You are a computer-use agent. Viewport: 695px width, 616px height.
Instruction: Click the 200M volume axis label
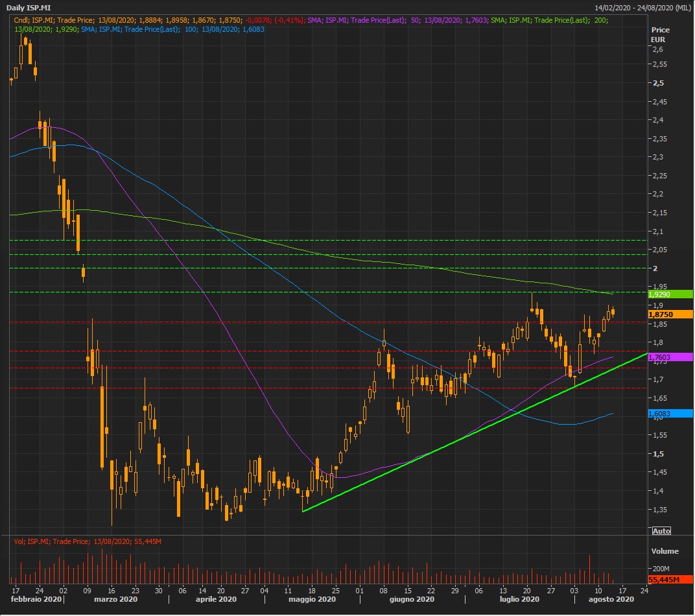pos(661,569)
